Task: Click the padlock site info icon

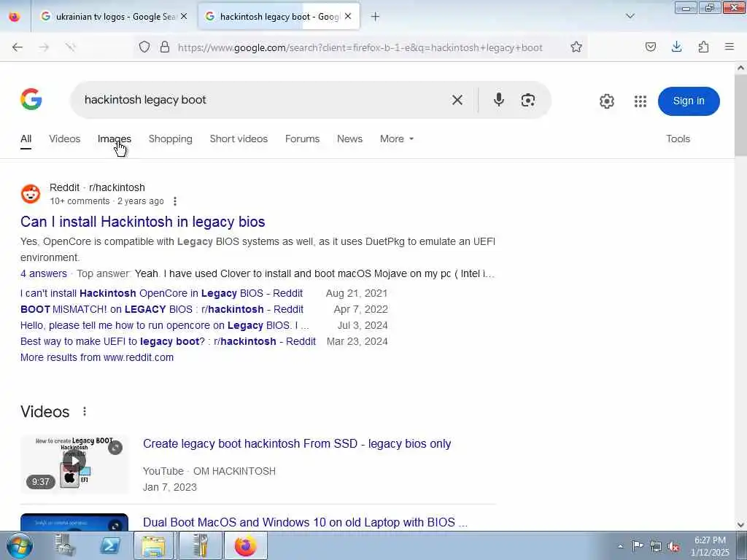Action: point(165,47)
